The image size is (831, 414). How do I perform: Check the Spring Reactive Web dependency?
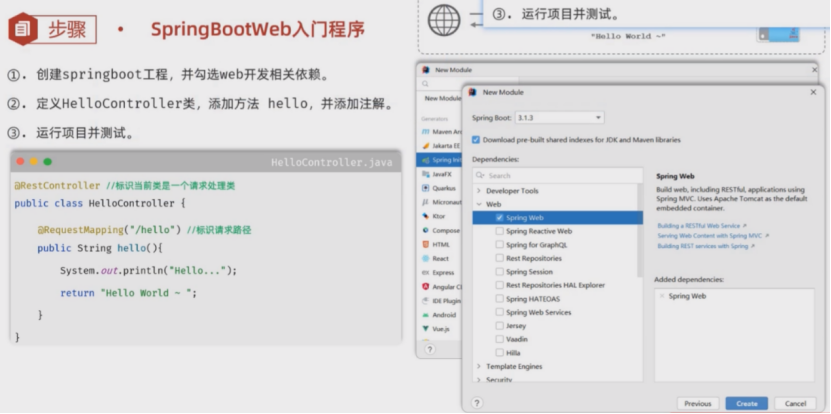(499, 231)
